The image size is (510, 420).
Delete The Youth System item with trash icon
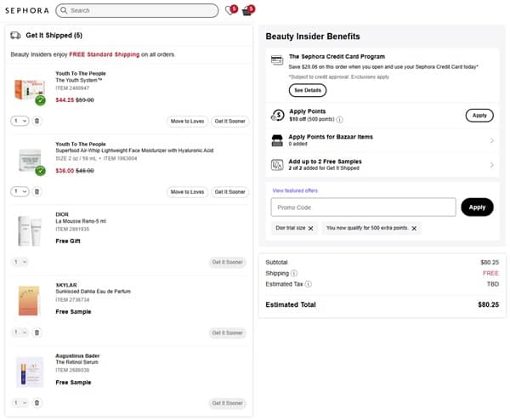pos(37,121)
